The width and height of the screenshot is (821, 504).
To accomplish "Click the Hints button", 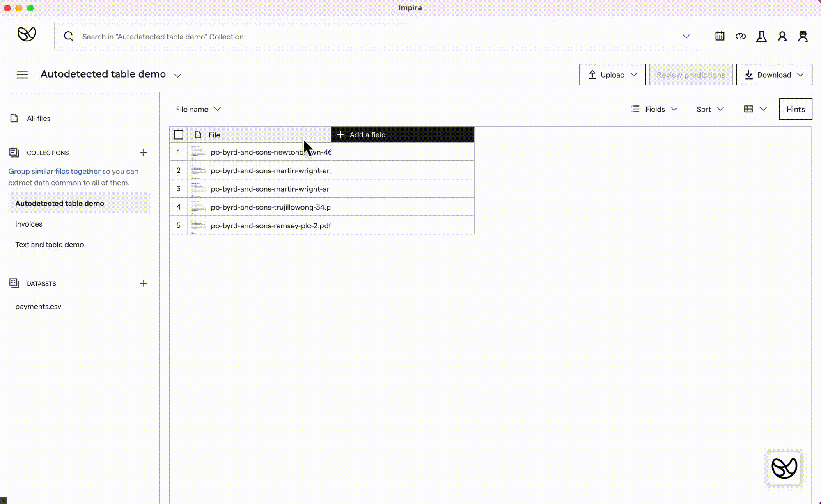I will (795, 109).
